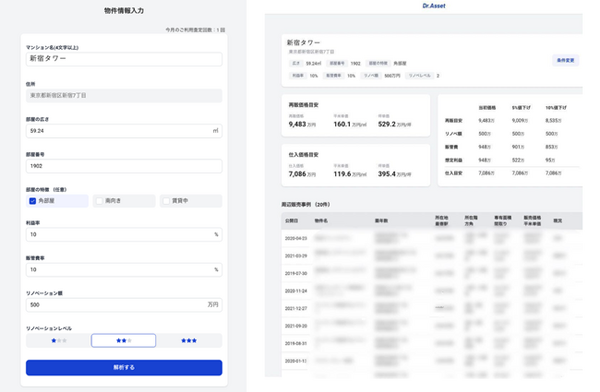Click the blue 解析する button
Screen dimensions: 600x392
pyautogui.click(x=124, y=368)
